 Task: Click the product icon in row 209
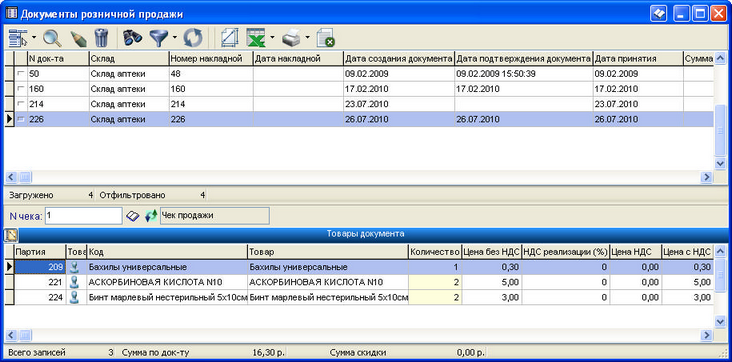tap(75, 268)
